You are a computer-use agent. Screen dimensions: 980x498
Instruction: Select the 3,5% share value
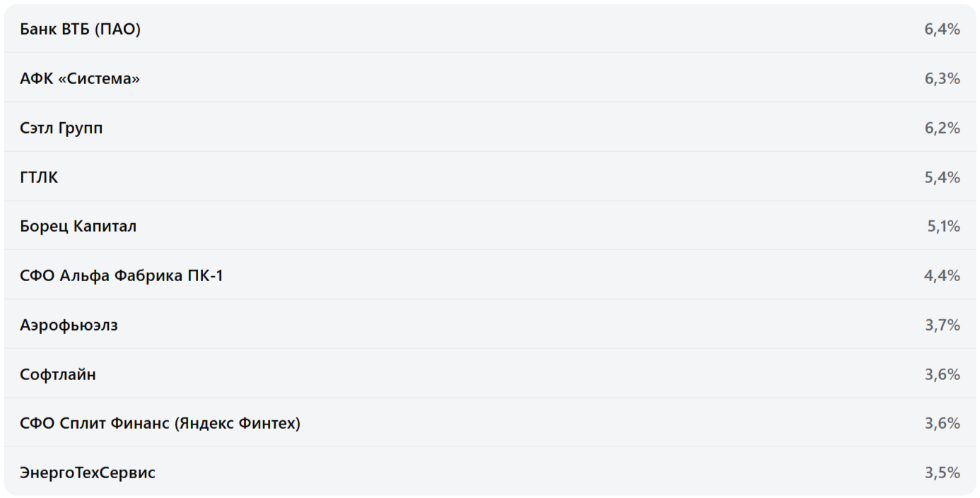942,473
